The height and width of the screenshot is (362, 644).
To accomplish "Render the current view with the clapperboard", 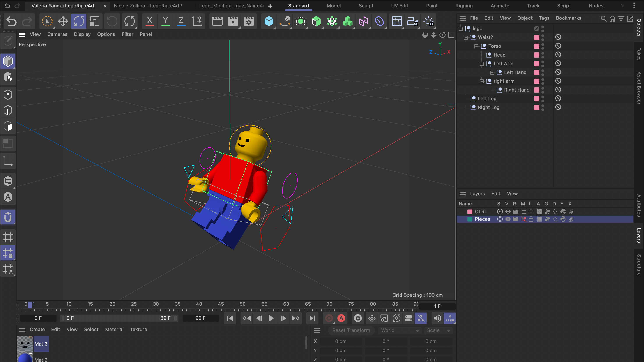I will 217,21.
